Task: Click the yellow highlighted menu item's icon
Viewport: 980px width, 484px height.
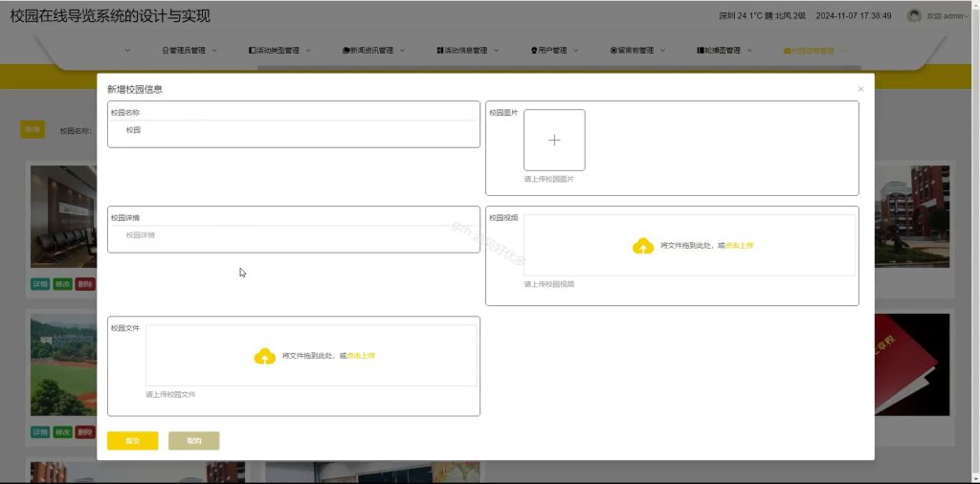Action: tap(787, 51)
